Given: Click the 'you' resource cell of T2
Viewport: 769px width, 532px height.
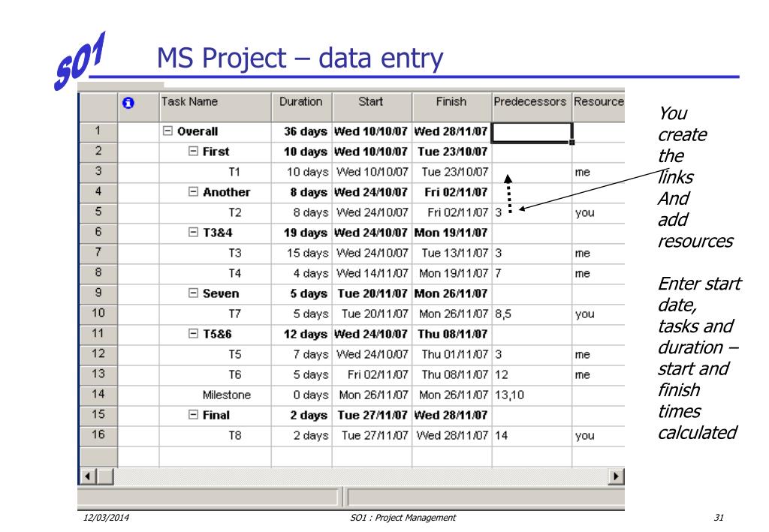Looking at the screenshot, I should (x=599, y=212).
